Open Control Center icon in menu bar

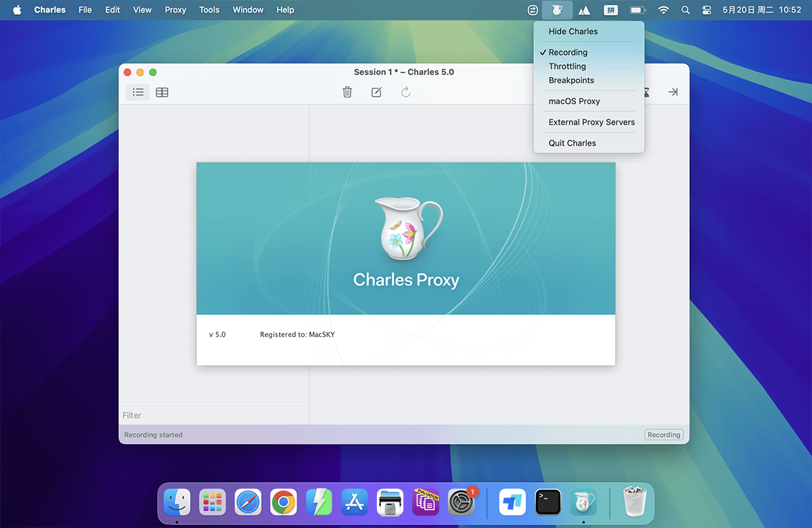707,10
